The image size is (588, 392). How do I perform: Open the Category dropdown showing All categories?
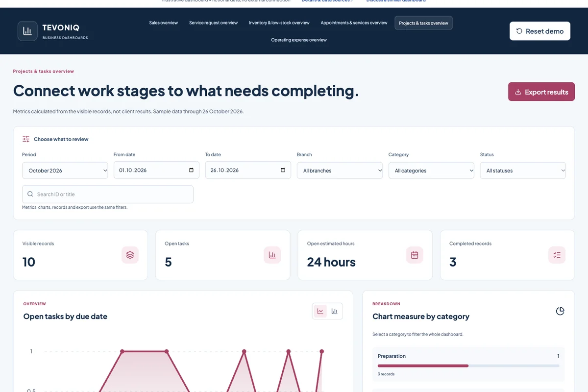click(x=431, y=171)
